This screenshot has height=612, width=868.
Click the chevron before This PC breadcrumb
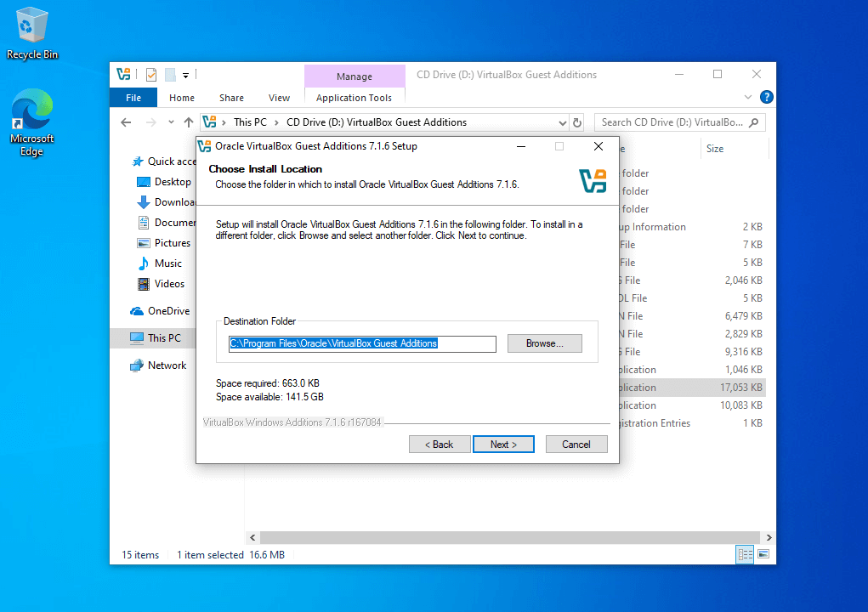click(224, 123)
